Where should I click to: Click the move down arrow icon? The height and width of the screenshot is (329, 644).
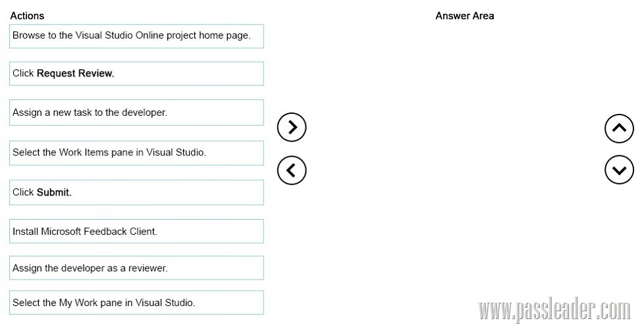(619, 170)
